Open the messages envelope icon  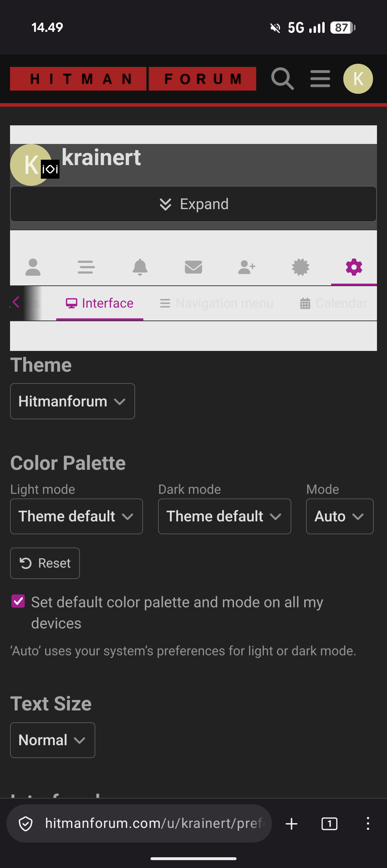click(x=193, y=267)
